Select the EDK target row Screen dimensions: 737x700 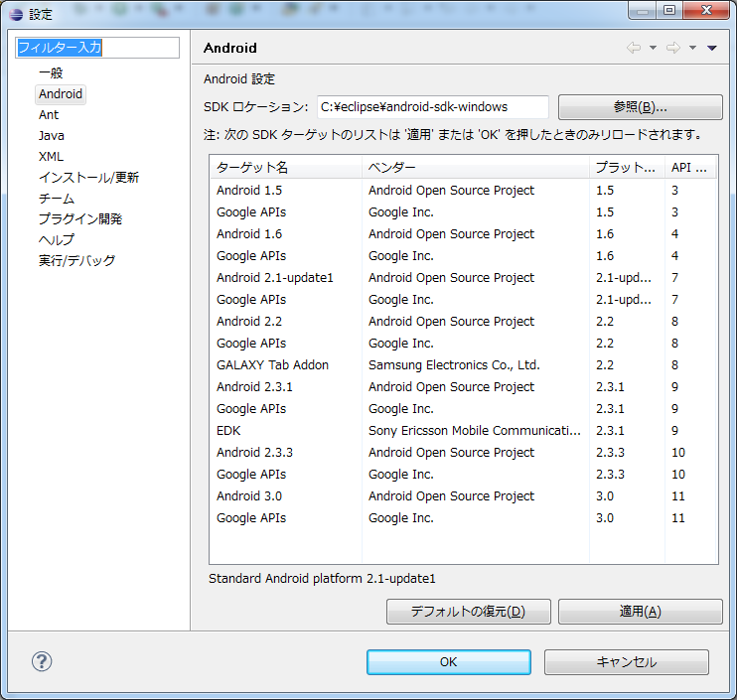point(464,430)
